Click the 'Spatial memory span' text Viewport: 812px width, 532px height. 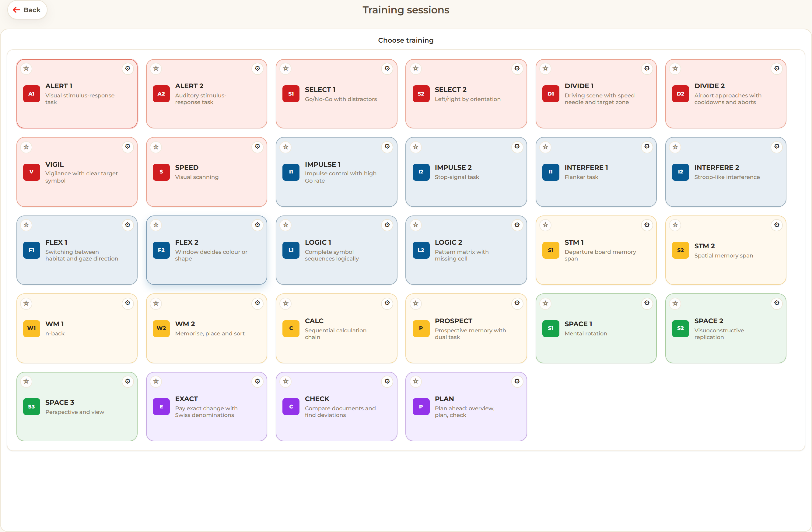pyautogui.click(x=724, y=256)
